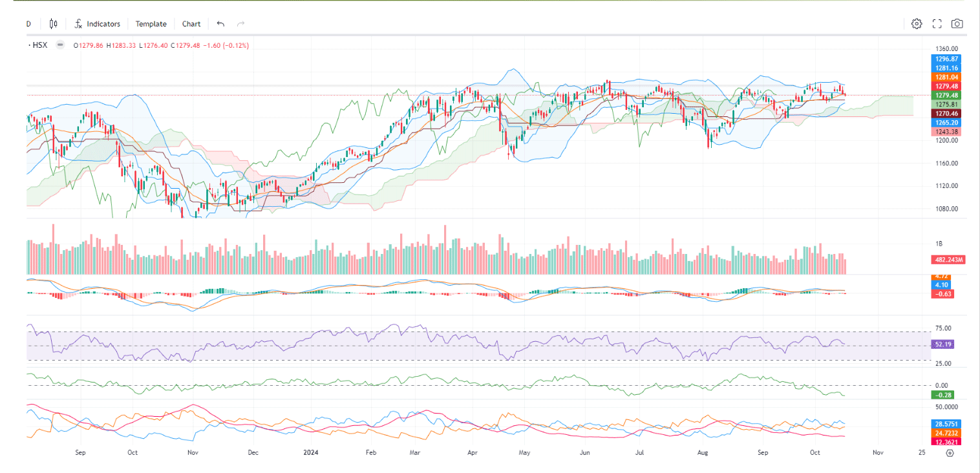Select the D daily interval button
980x473 pixels.
[x=28, y=24]
